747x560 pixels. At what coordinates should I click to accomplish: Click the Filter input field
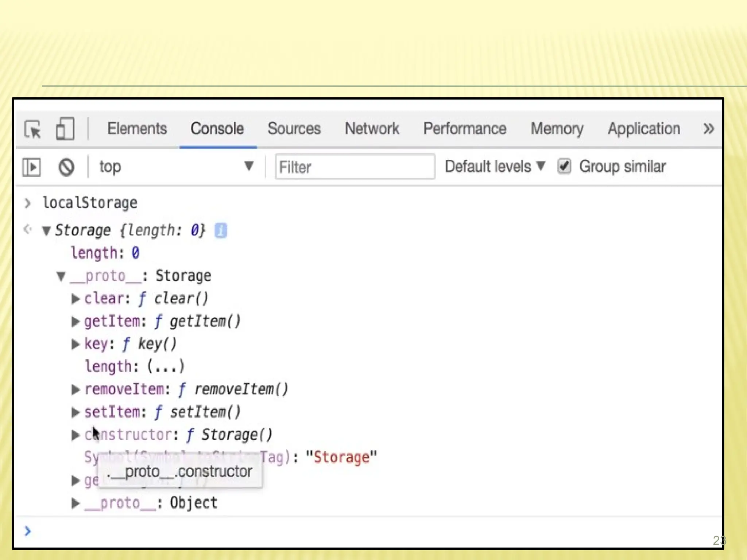[x=355, y=167]
